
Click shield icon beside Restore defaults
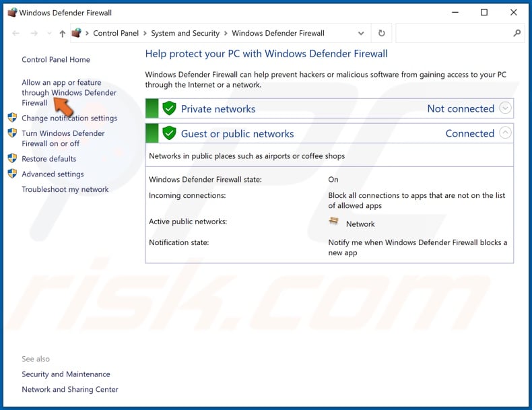click(12, 158)
